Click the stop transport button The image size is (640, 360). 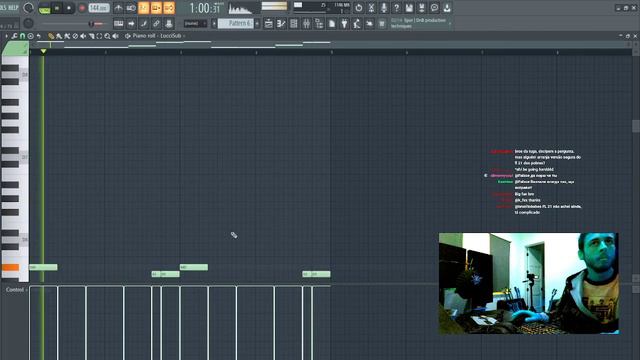69,8
